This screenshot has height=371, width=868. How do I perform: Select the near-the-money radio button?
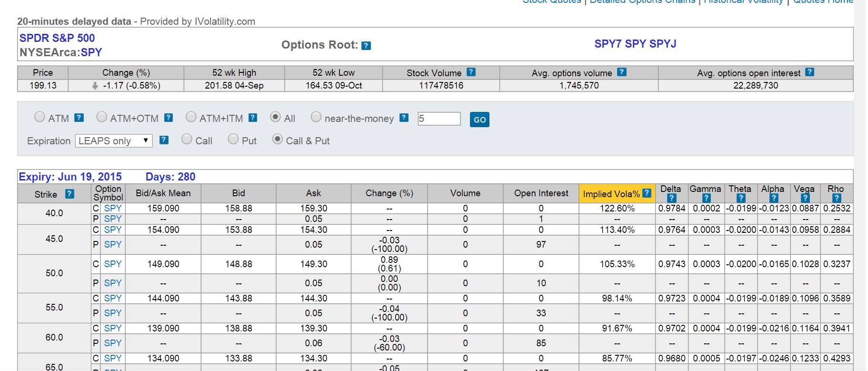316,117
